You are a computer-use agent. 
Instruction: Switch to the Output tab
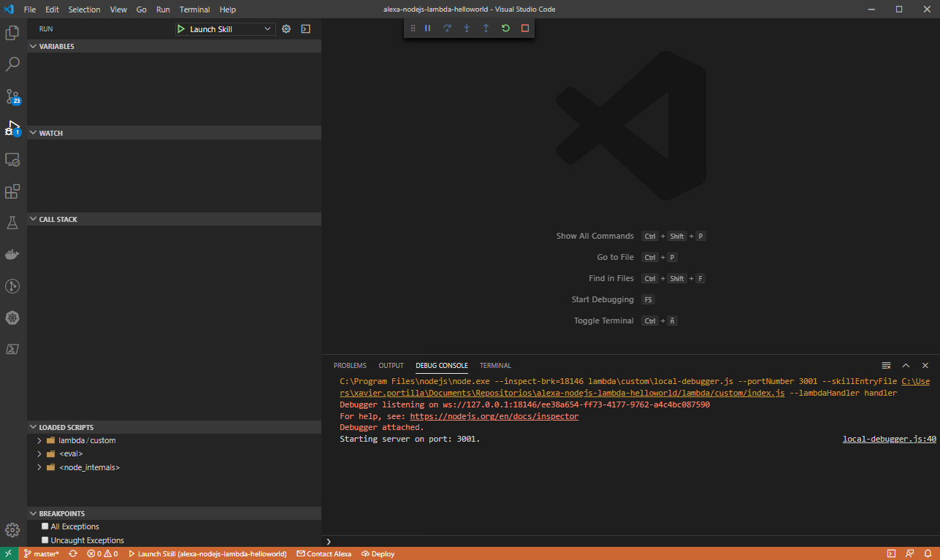[391, 365]
